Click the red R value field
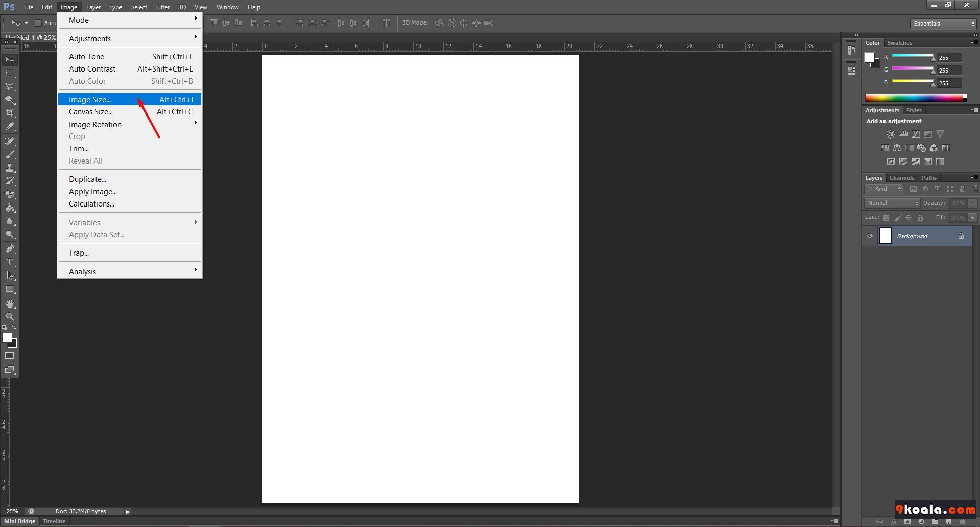 click(x=949, y=58)
